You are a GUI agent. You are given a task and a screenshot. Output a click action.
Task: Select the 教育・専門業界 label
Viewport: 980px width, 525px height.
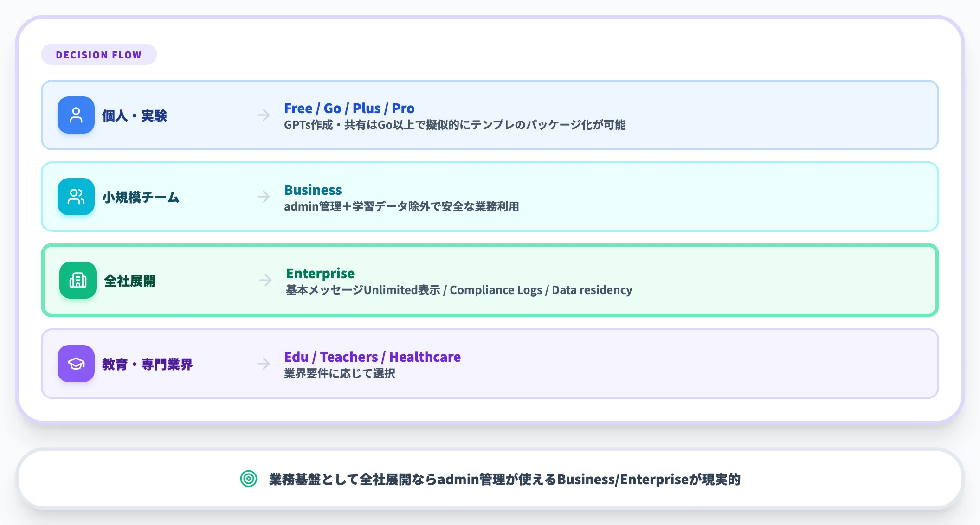coord(148,364)
